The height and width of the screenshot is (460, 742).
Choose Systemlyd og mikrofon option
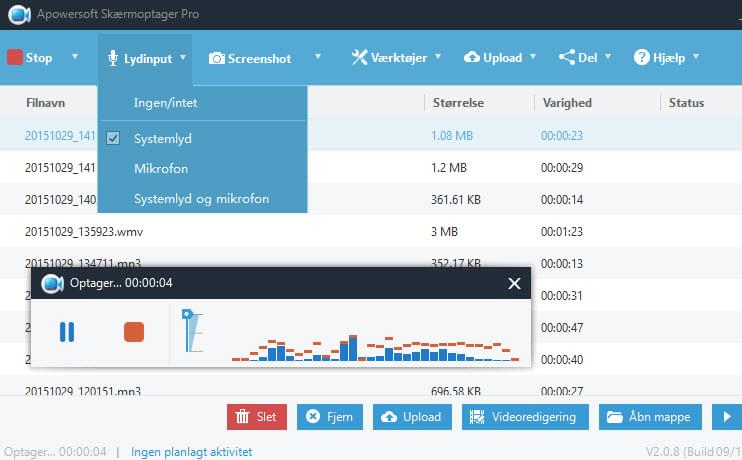coord(201,199)
